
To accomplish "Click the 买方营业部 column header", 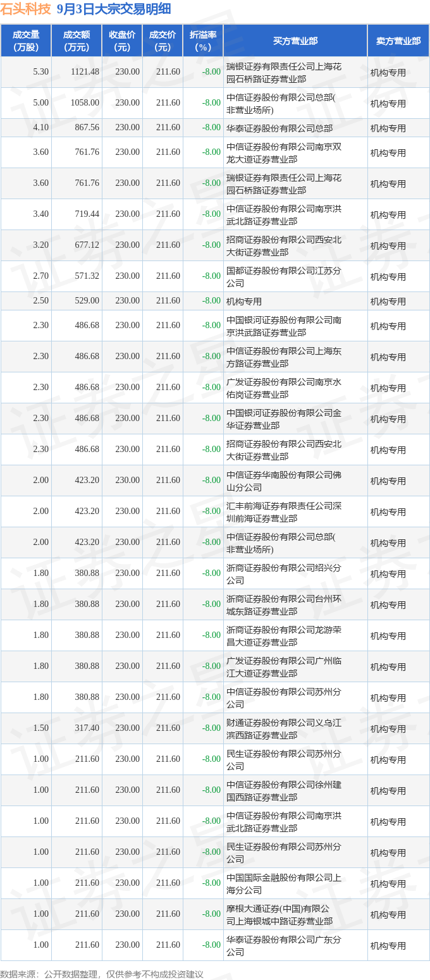I will point(295,41).
